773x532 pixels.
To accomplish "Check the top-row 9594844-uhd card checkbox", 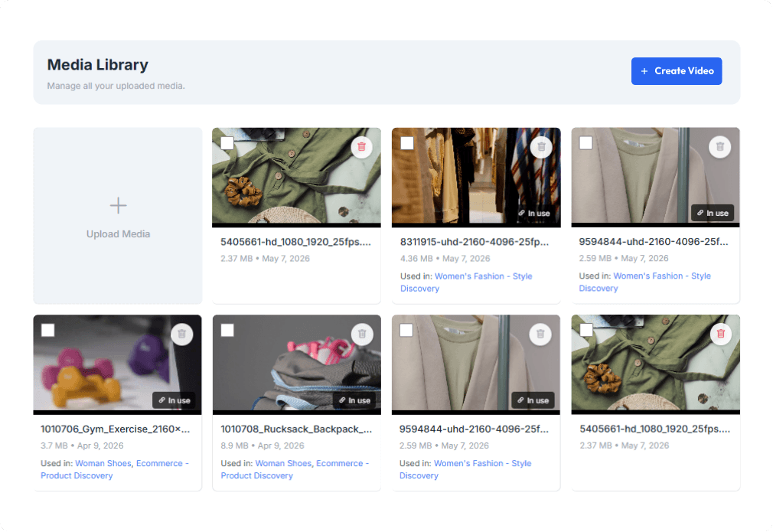I will [585, 143].
